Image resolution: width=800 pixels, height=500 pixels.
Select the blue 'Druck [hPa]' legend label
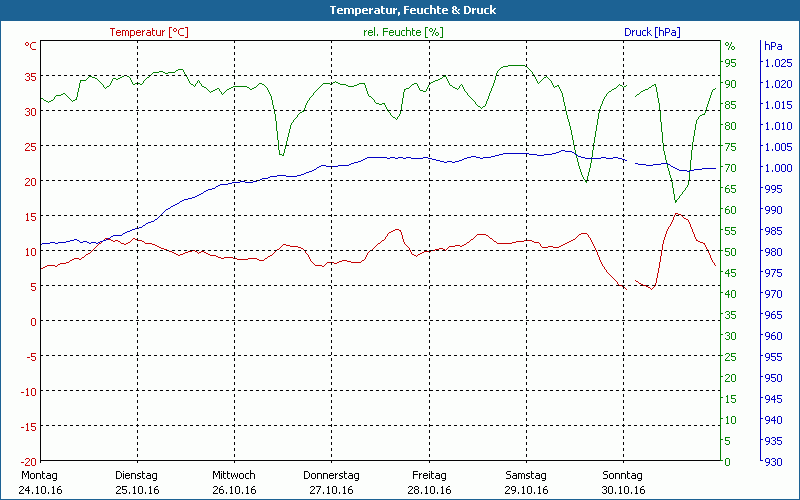(x=652, y=32)
